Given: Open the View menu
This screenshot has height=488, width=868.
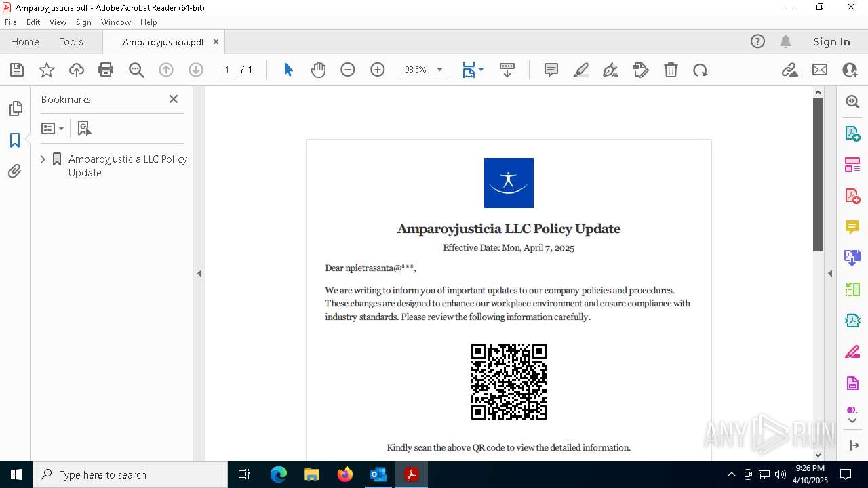Looking at the screenshot, I should 58,22.
